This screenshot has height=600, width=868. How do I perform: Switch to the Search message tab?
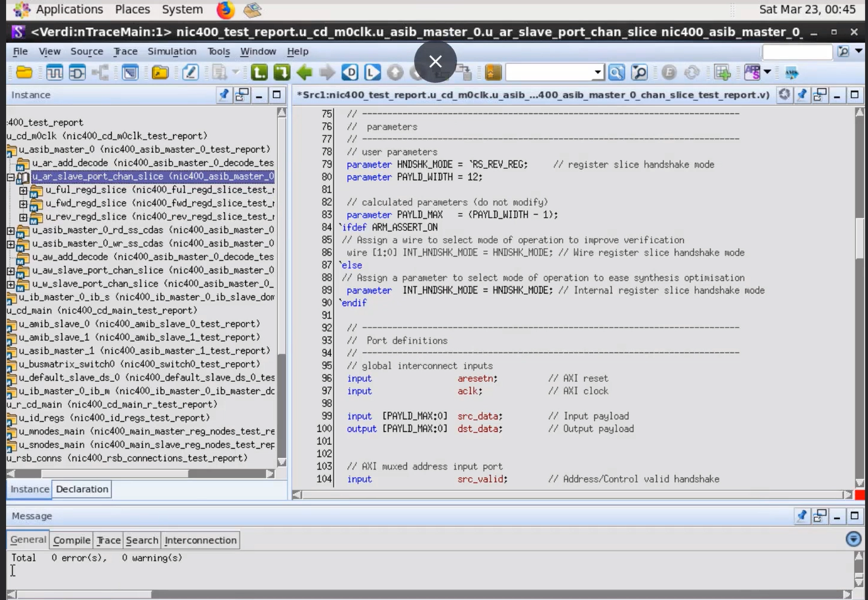click(x=142, y=540)
